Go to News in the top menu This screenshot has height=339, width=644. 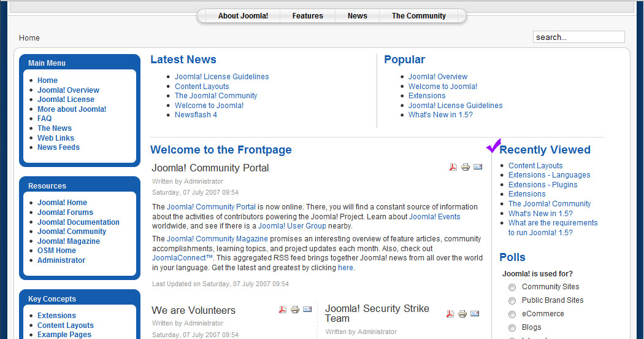tap(358, 16)
